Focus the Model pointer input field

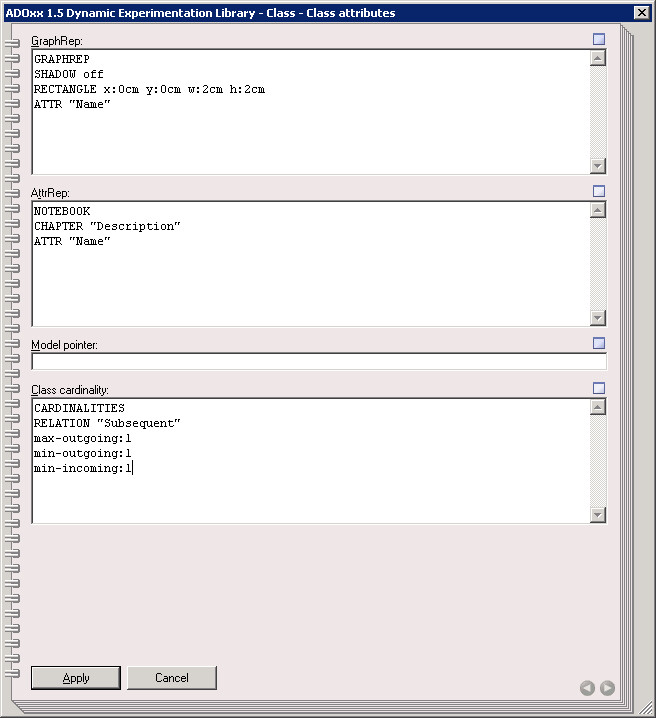(318, 362)
